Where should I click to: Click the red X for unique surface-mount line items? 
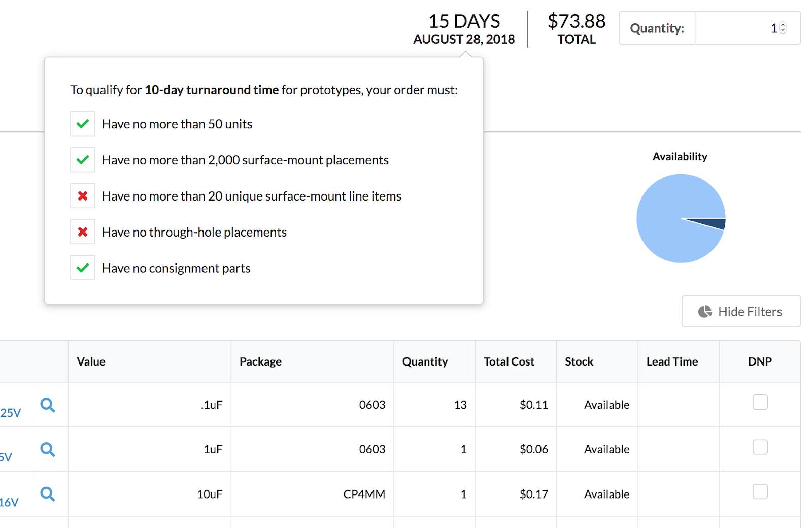82,195
